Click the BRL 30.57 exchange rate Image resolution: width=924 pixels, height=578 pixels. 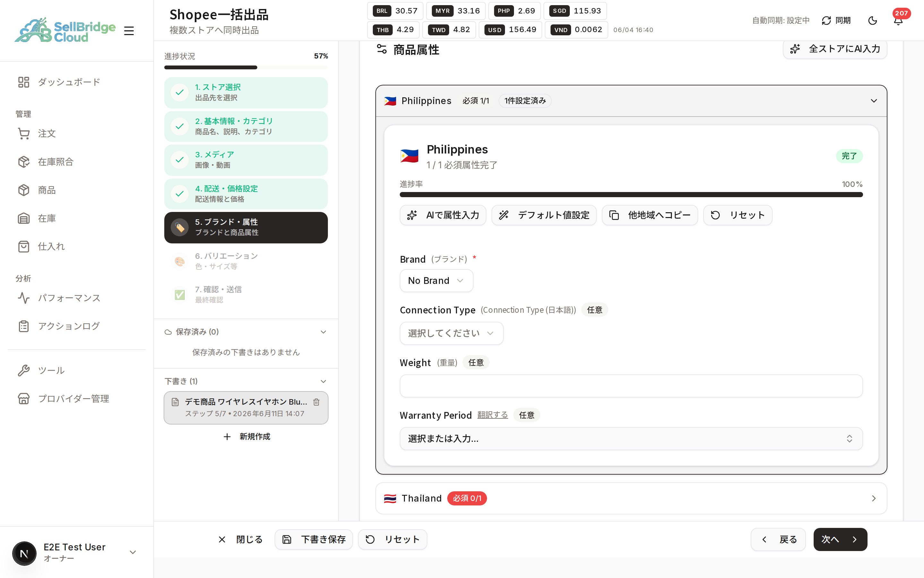point(395,11)
